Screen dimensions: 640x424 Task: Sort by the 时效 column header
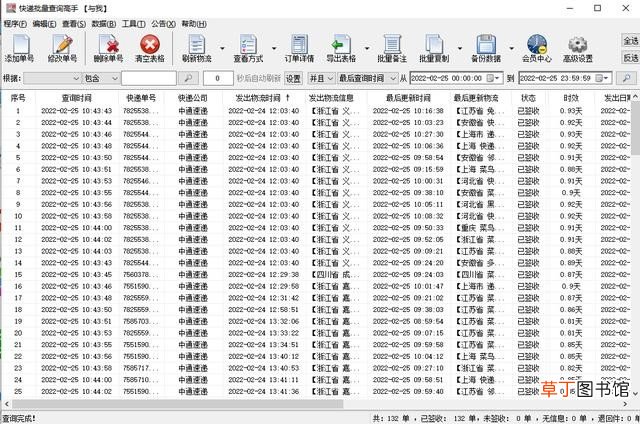coord(571,98)
